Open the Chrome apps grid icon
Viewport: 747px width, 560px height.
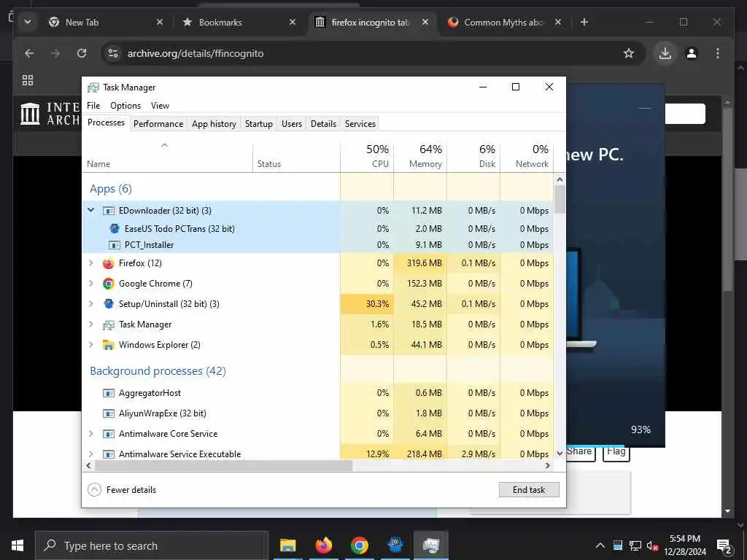(x=28, y=80)
